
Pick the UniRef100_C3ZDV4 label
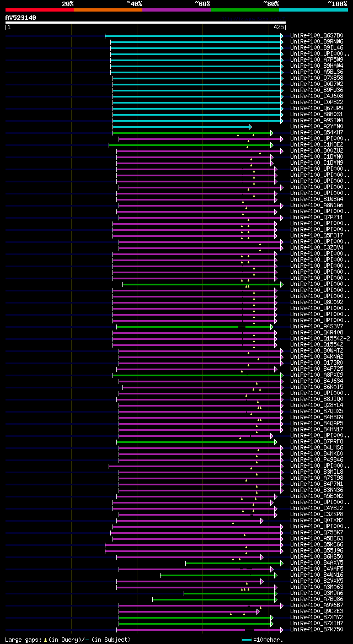(317, 248)
